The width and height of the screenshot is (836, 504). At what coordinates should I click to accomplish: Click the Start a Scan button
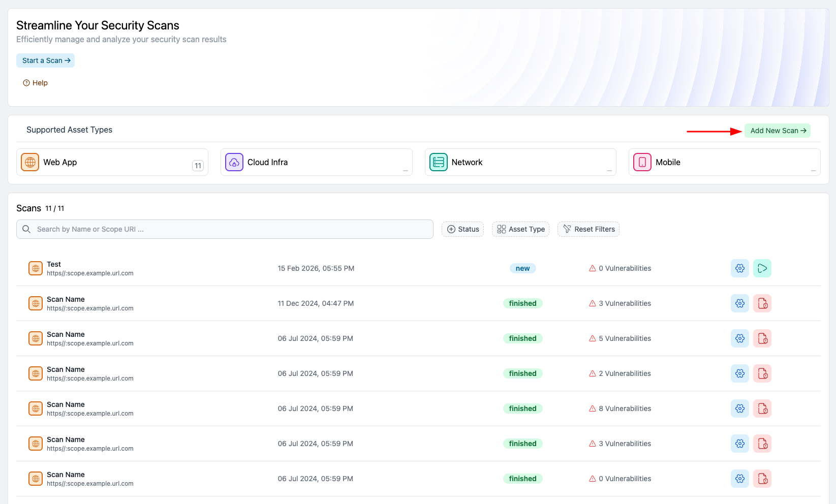46,60
